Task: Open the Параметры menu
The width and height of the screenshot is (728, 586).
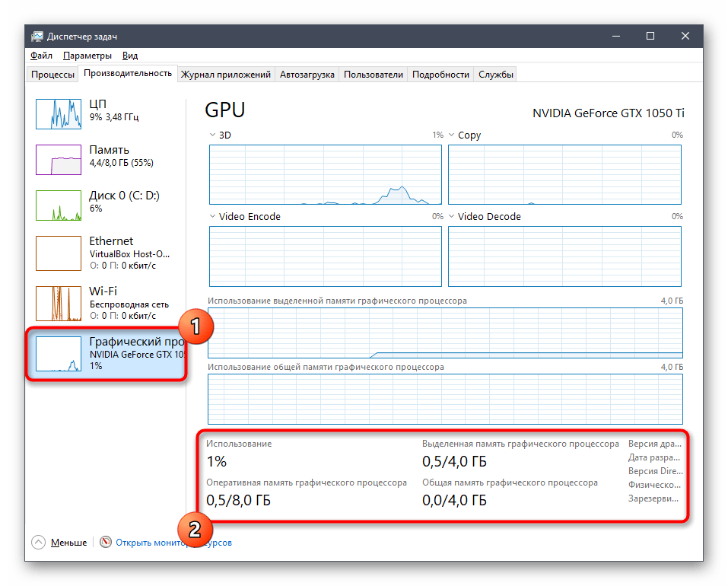Action: click(87, 56)
